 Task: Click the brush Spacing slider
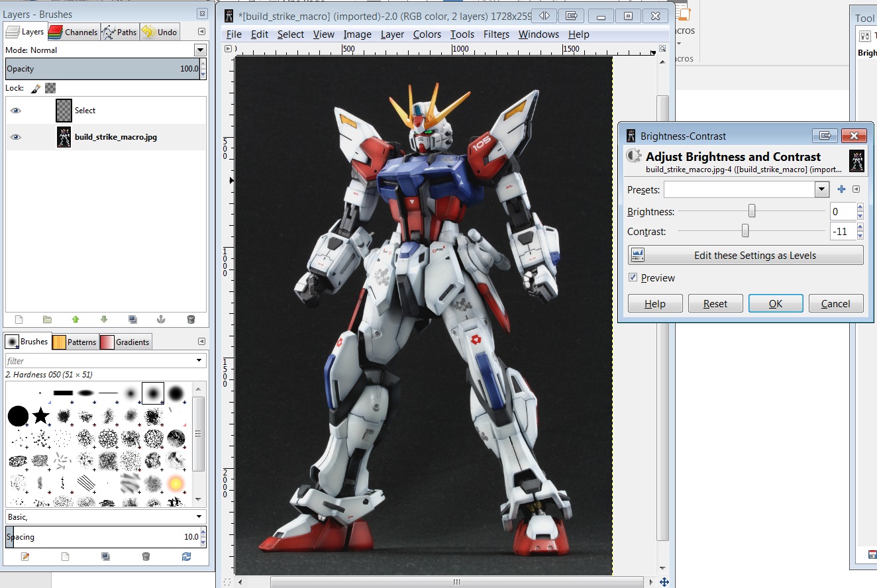(102, 537)
